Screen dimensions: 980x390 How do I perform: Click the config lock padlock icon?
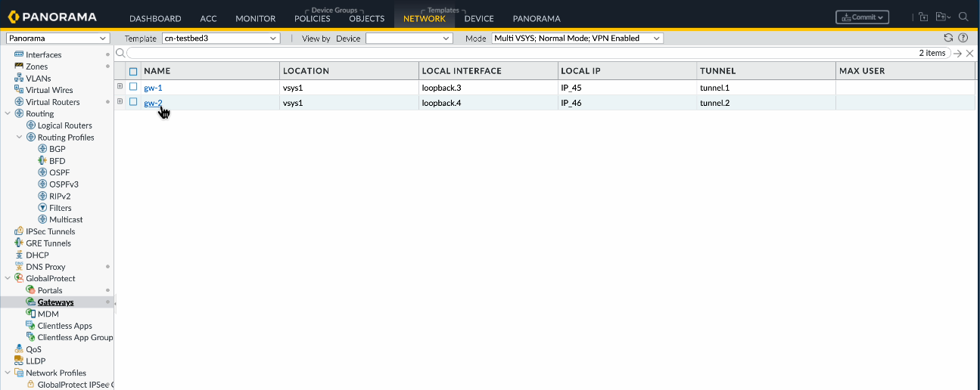[x=922, y=17]
